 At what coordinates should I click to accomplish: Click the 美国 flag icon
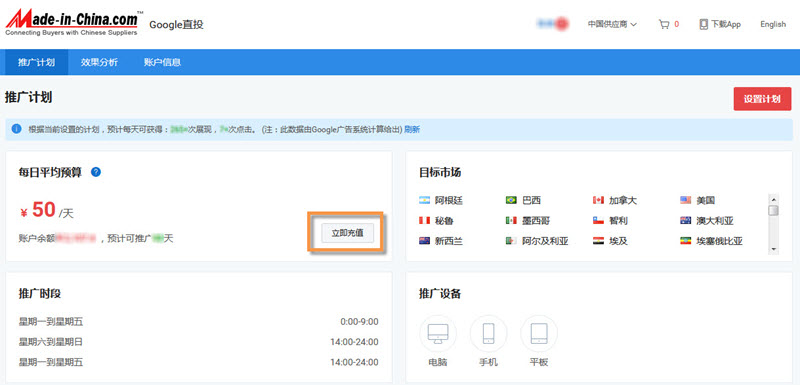pyautogui.click(x=686, y=200)
